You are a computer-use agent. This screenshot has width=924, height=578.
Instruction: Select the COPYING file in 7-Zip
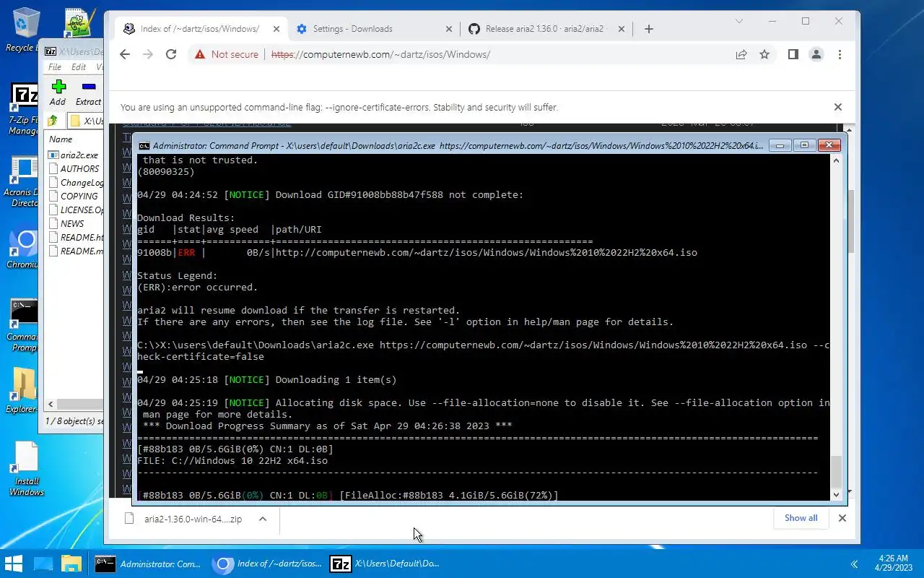click(74, 196)
